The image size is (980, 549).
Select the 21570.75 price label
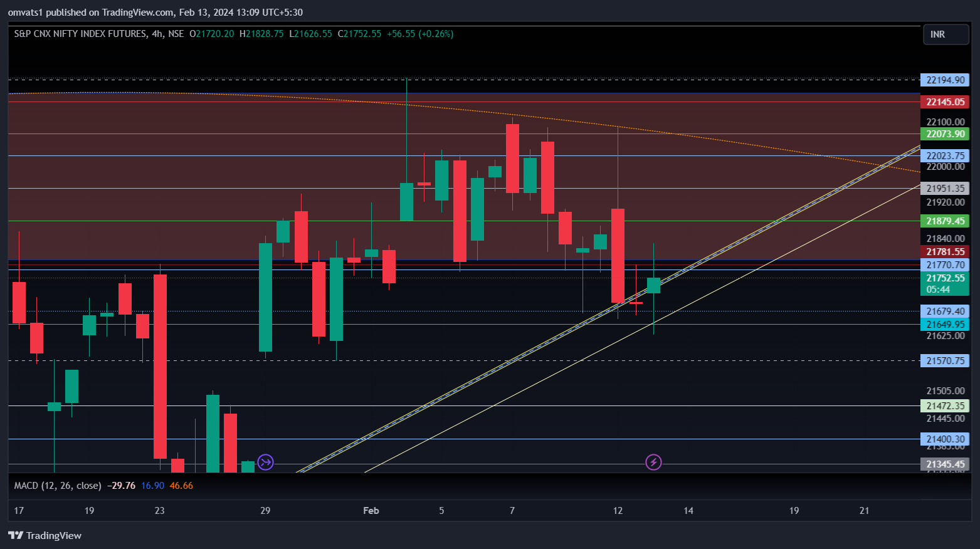tap(945, 361)
